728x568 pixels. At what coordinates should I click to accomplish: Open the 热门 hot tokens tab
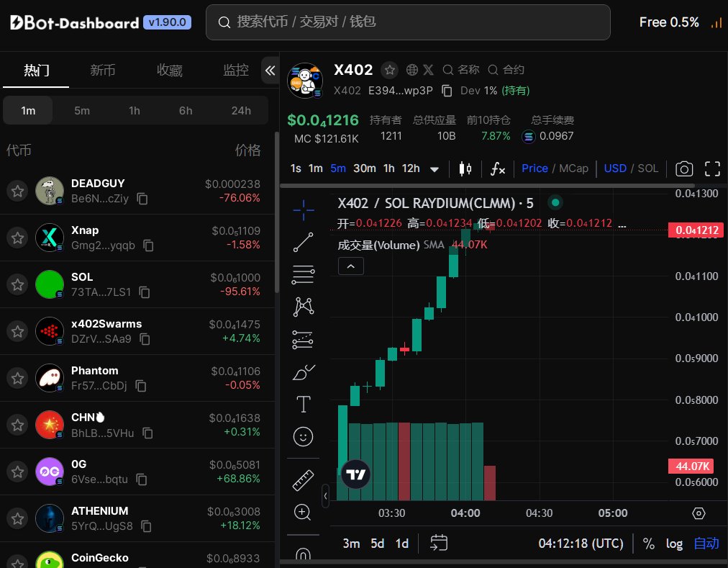[x=36, y=70]
